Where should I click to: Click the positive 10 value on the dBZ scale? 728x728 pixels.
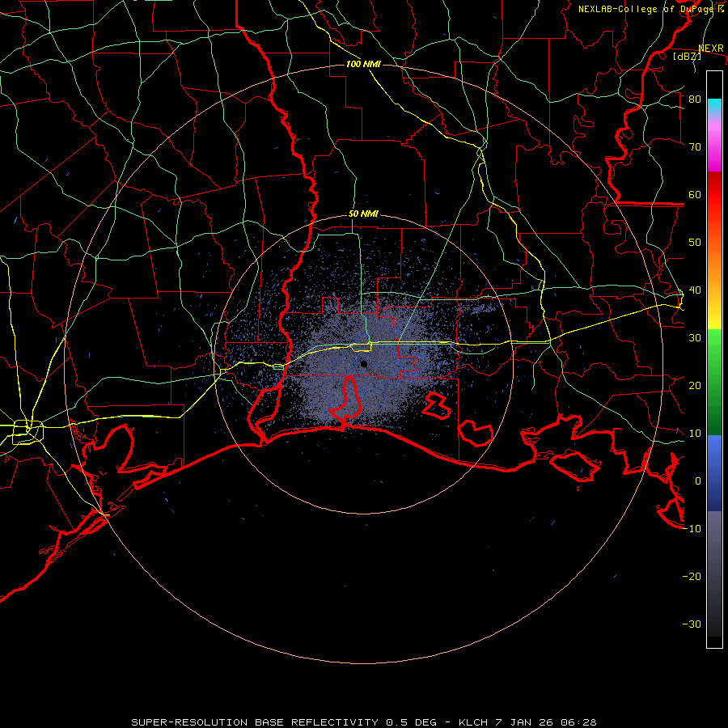point(695,434)
